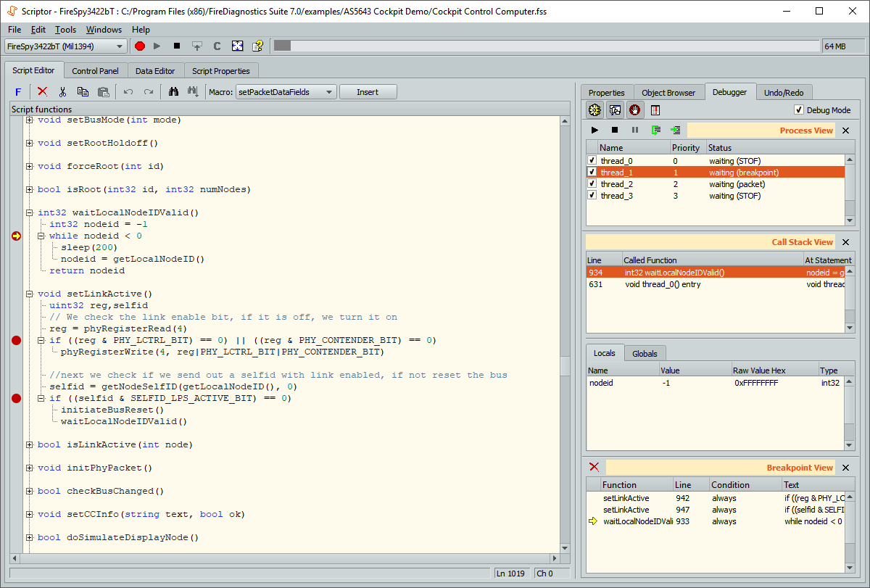The image size is (870, 588).
Task: Click the memory usage progress bar
Action: pyautogui.click(x=546, y=46)
